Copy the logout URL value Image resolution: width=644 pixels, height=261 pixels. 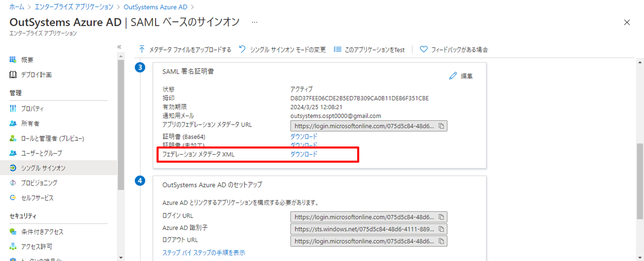click(441, 241)
